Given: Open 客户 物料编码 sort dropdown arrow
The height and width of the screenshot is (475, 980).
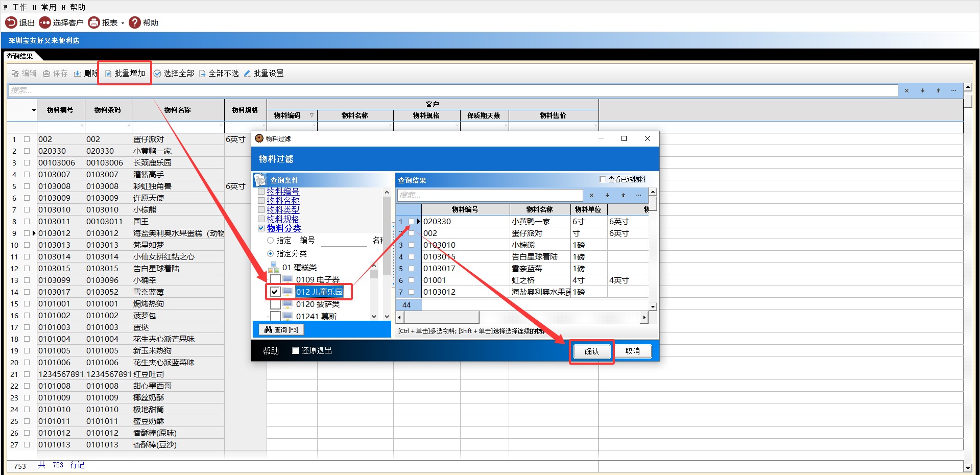Looking at the screenshot, I should point(312,115).
